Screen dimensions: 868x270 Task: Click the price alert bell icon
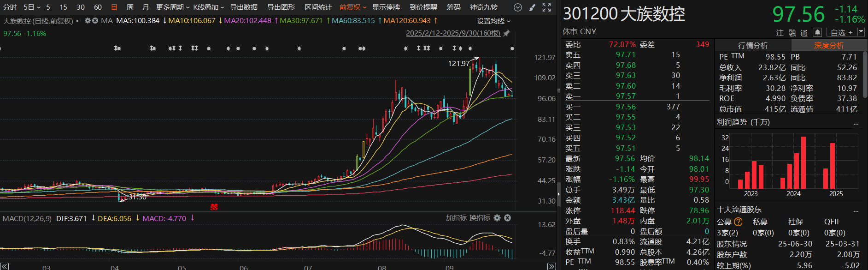817,32
